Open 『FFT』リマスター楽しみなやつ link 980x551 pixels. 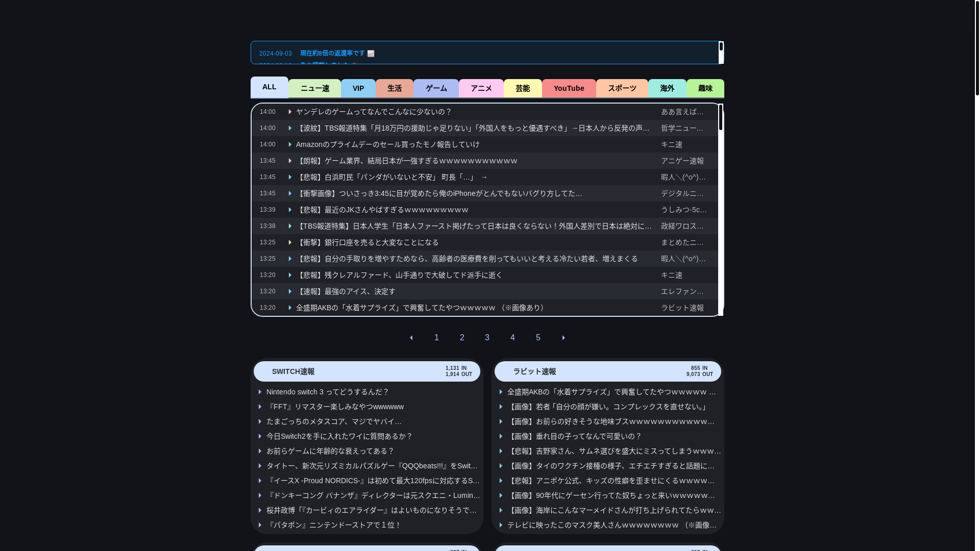tap(335, 407)
